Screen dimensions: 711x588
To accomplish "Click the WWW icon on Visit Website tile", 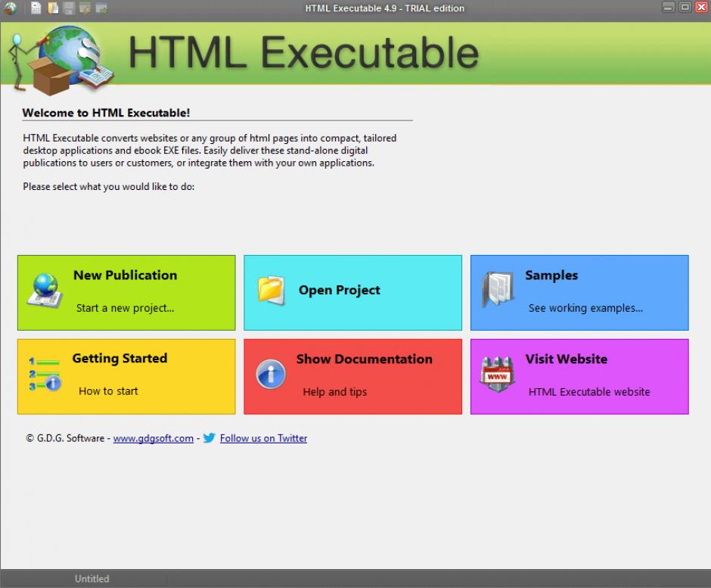I will (498, 375).
